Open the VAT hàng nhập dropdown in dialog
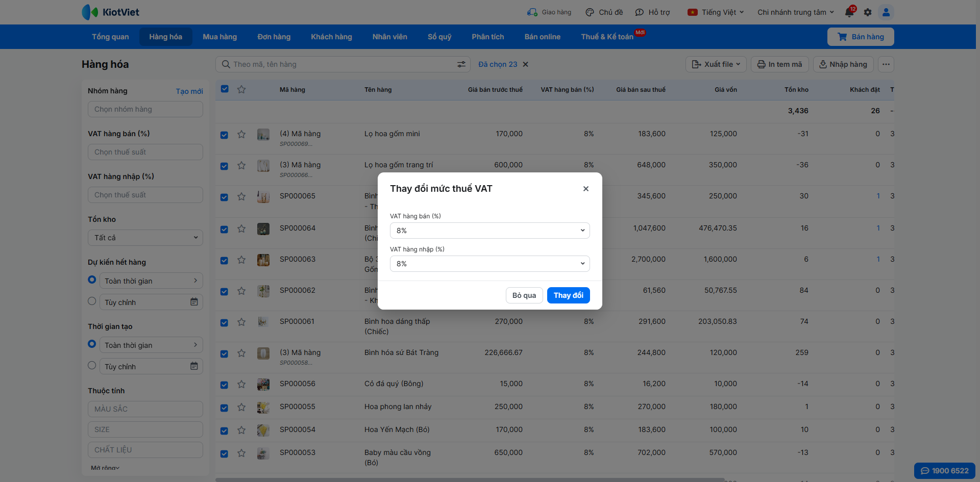 pyautogui.click(x=490, y=264)
